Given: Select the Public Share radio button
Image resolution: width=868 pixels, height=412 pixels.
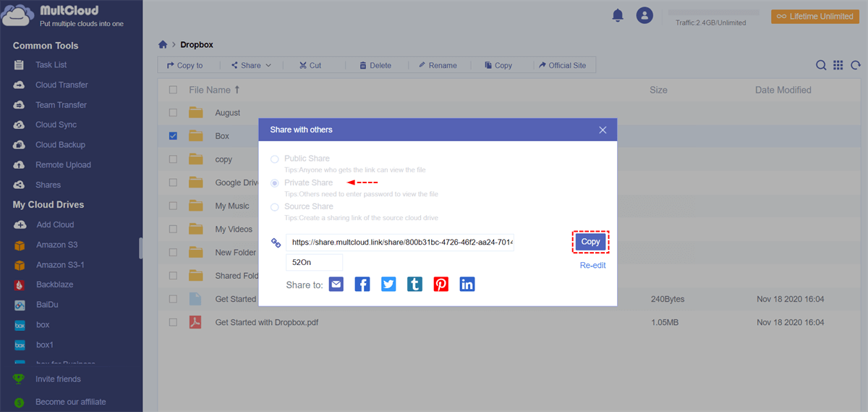Looking at the screenshot, I should pos(274,159).
